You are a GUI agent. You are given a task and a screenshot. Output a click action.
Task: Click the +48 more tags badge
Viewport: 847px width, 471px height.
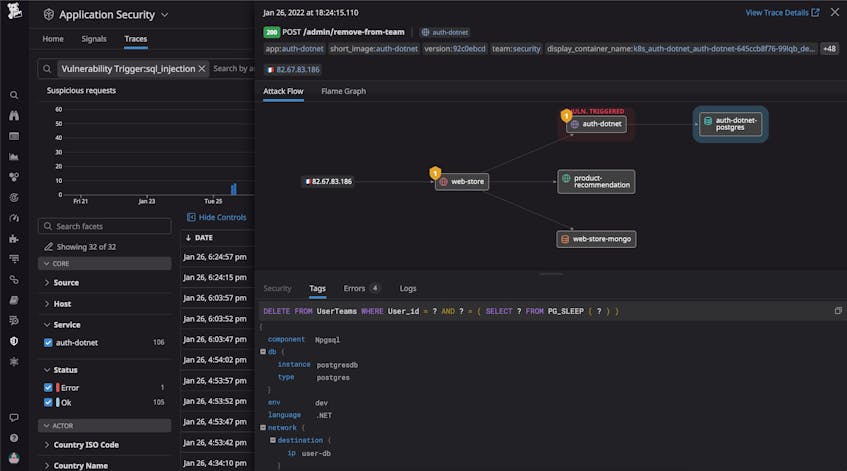click(x=829, y=49)
